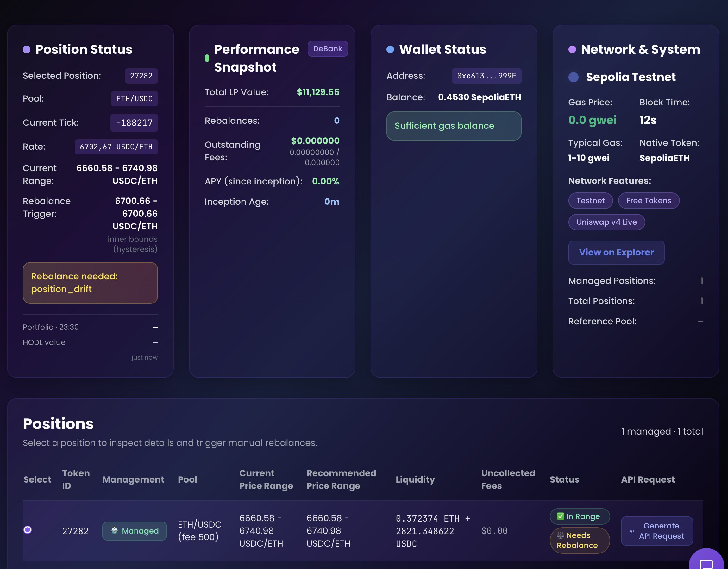Click the APY value 0.00%
Screen dimensions: 728x569
coord(326,181)
